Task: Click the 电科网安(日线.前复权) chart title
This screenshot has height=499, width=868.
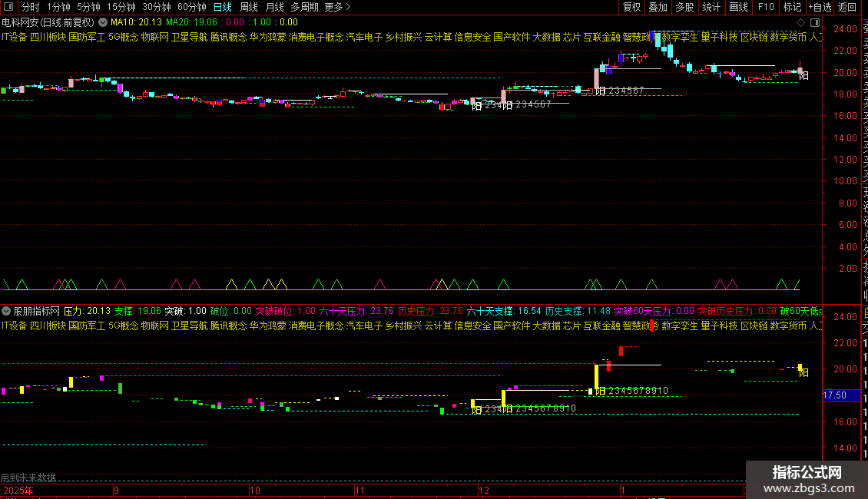Action: 48,23
